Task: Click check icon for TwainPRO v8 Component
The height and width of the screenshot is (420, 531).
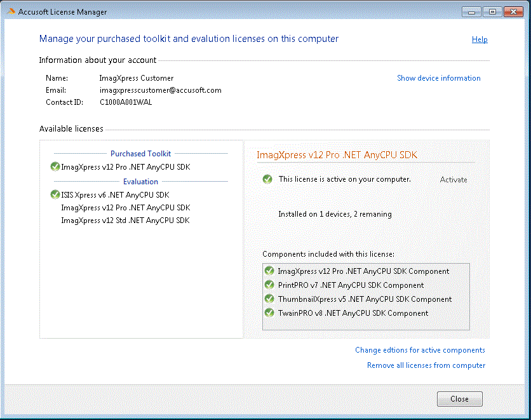Action: point(269,313)
